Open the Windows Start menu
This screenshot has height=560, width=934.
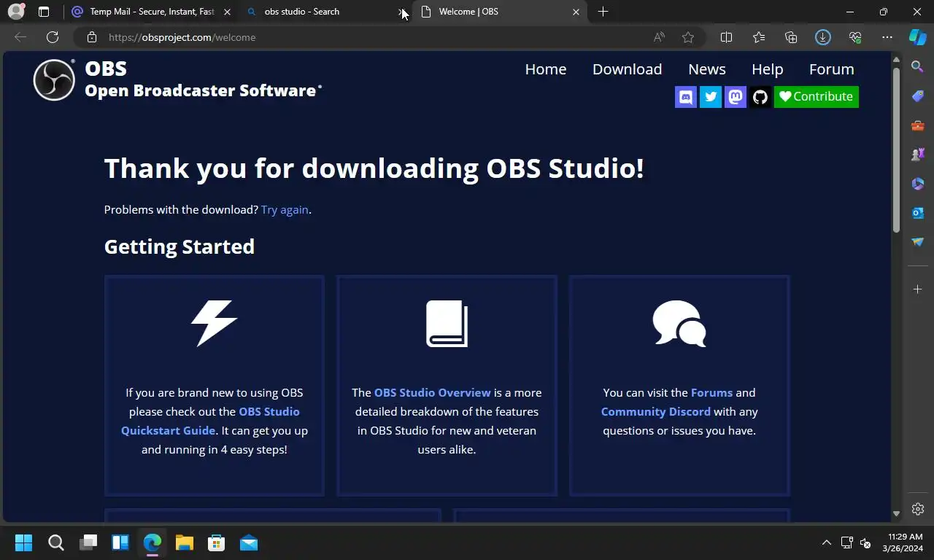pyautogui.click(x=23, y=542)
